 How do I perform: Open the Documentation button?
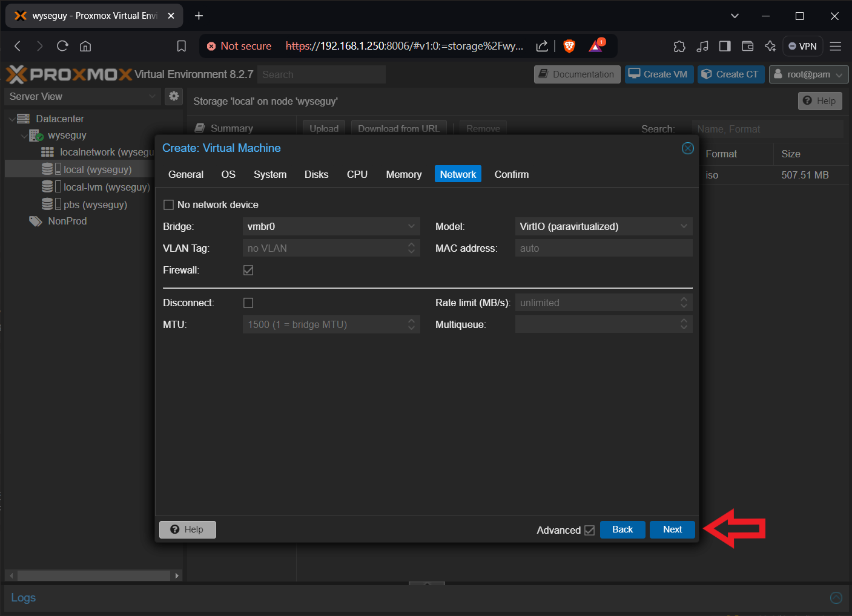click(577, 74)
